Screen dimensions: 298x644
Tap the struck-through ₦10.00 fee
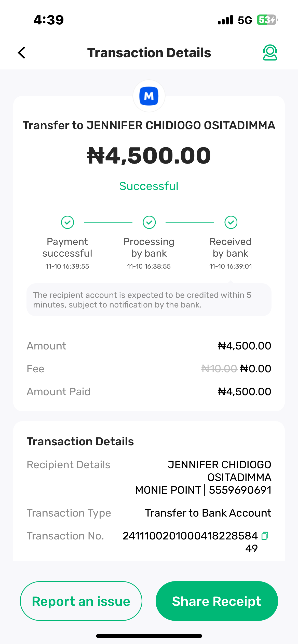coord(219,369)
